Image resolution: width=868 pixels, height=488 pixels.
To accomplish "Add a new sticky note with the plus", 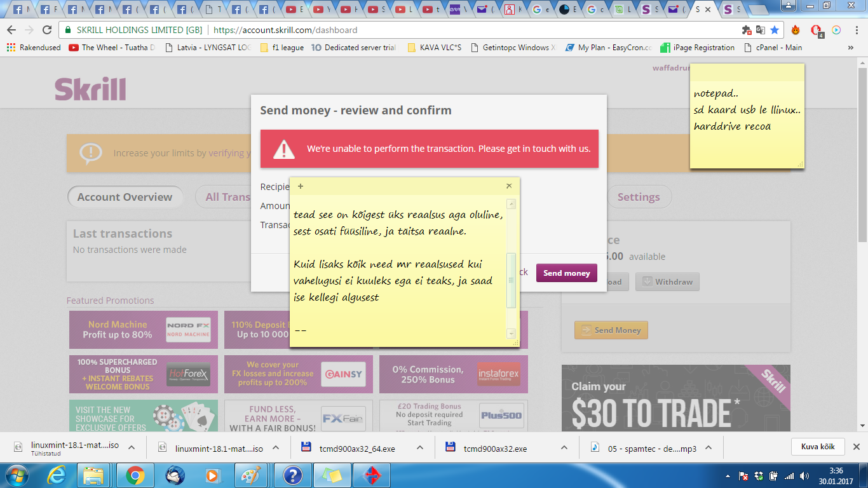I will click(x=301, y=186).
